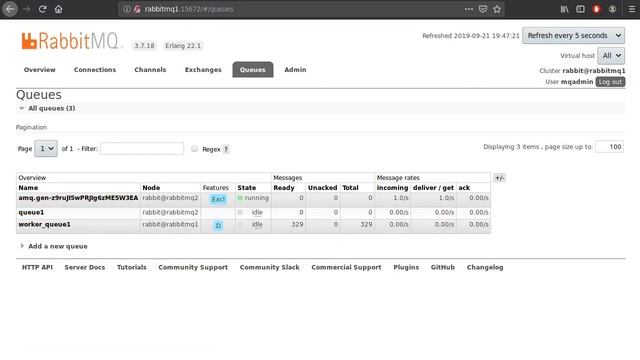This screenshot has height=360, width=640.
Task: Sort table by Total column header
Action: pos(350,188)
